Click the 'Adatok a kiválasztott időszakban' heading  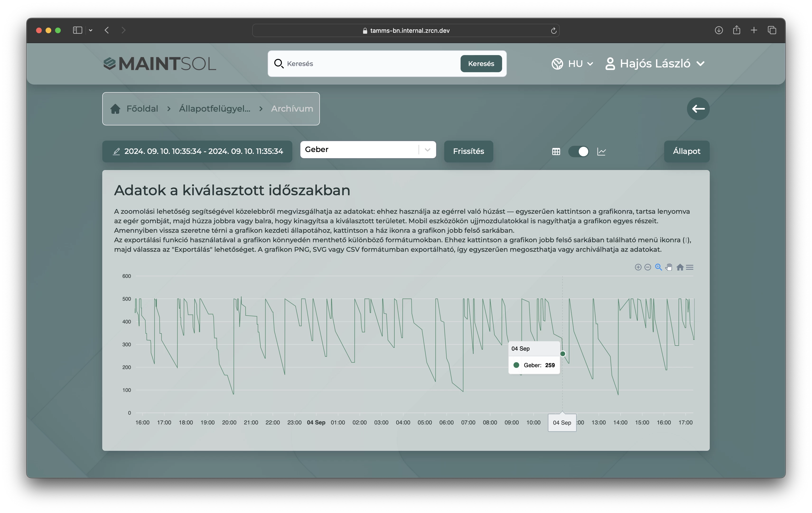tap(232, 190)
